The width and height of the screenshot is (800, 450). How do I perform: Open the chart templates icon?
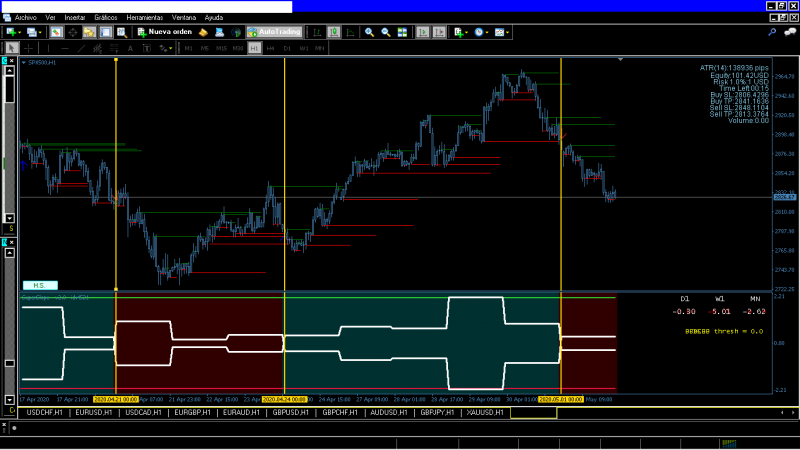[x=499, y=32]
